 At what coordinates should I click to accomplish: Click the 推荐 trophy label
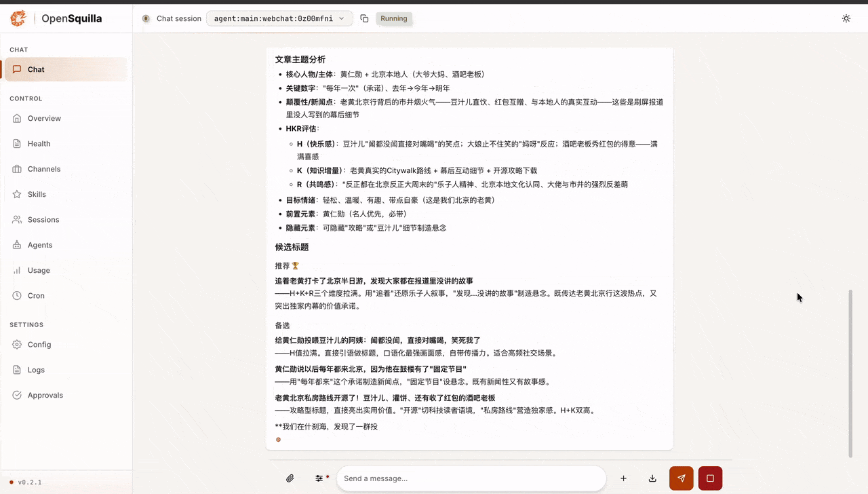[x=287, y=265]
